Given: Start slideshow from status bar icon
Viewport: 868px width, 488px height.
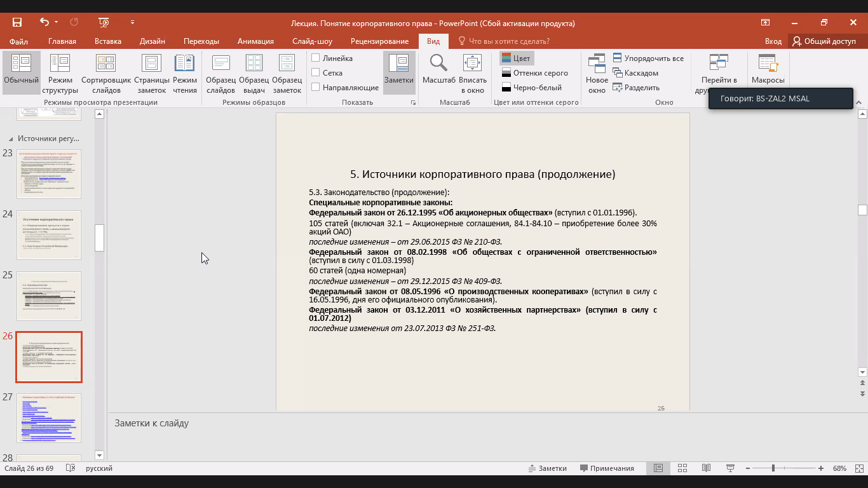Looking at the screenshot, I should pos(731,468).
